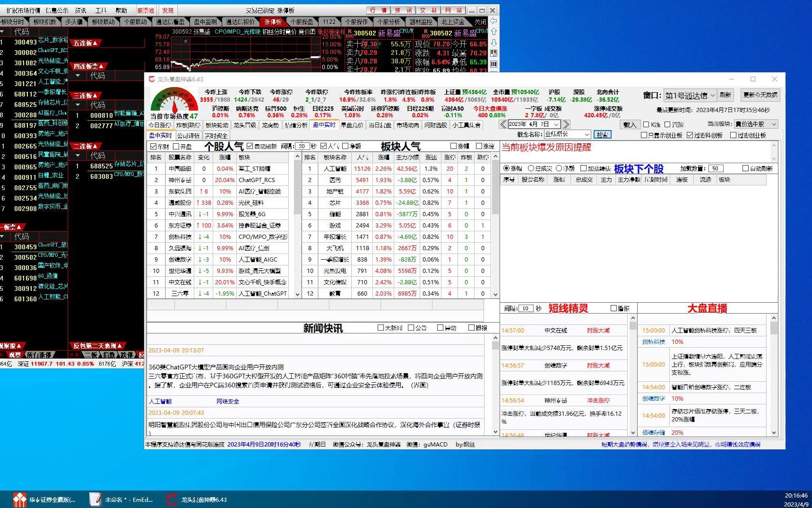Expand 代码 dropdown under 二连板
This screenshot has width=812, height=508.
[78, 156]
